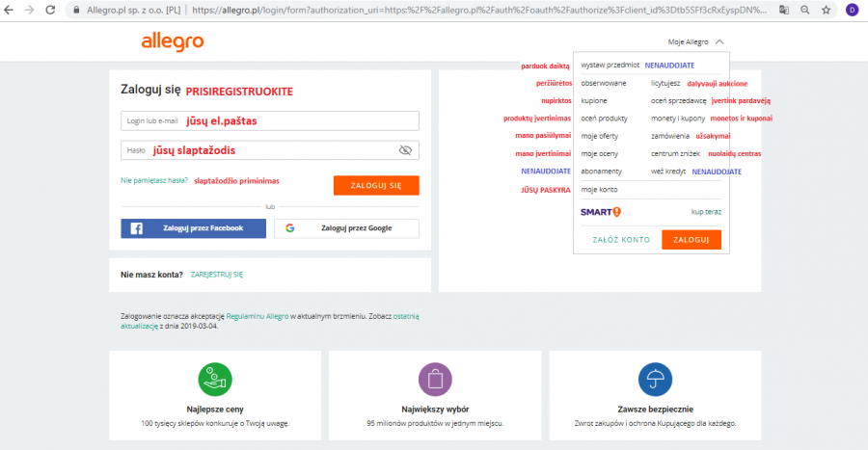Click the address bar URL
The image size is (868, 450).
coord(478,10)
